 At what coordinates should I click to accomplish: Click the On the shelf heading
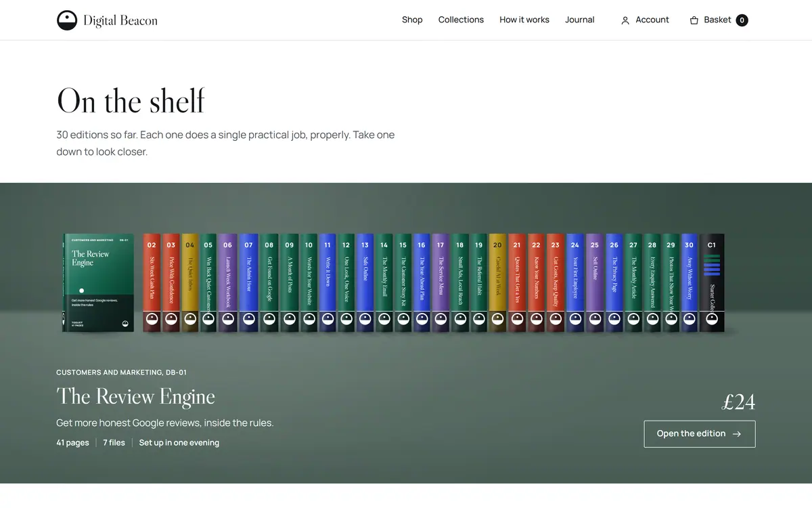click(x=131, y=101)
